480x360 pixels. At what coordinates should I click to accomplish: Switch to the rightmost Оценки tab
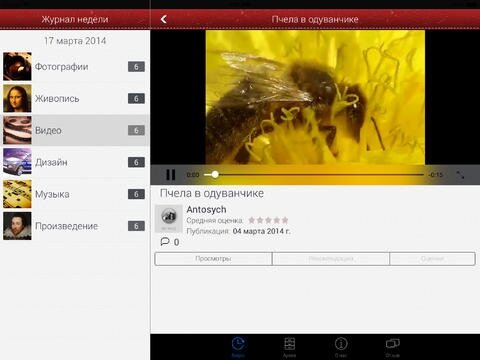click(x=432, y=259)
